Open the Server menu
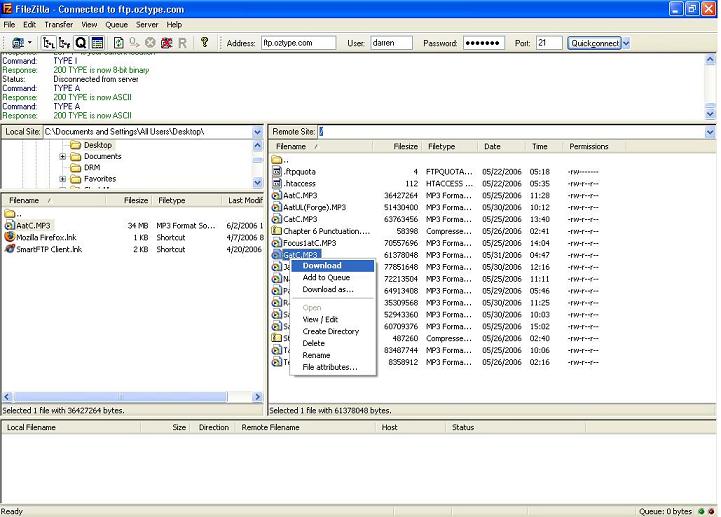The width and height of the screenshot is (721, 517). 147,24
